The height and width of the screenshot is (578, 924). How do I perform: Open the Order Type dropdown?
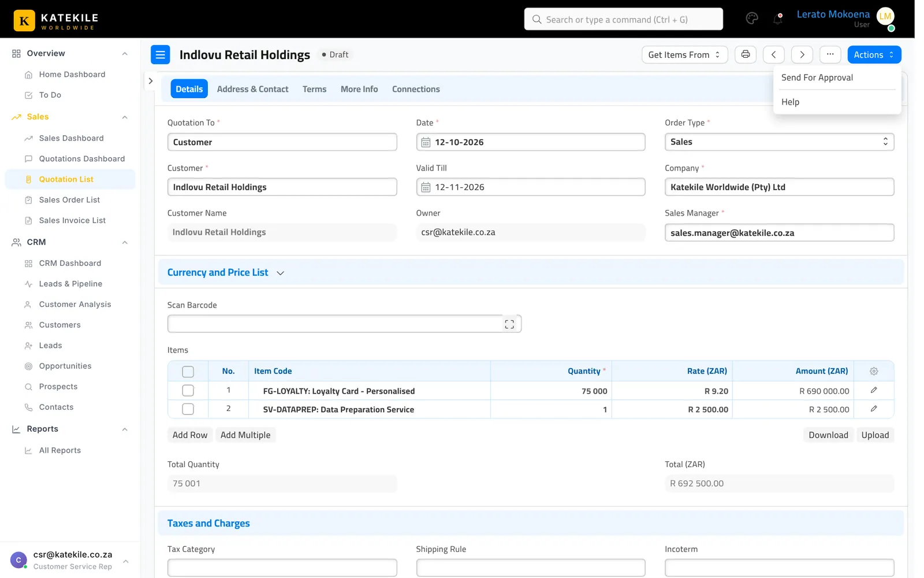(779, 142)
